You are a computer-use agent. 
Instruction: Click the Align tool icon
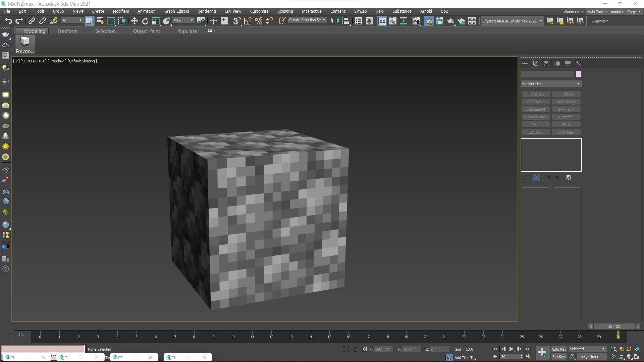tap(345, 21)
